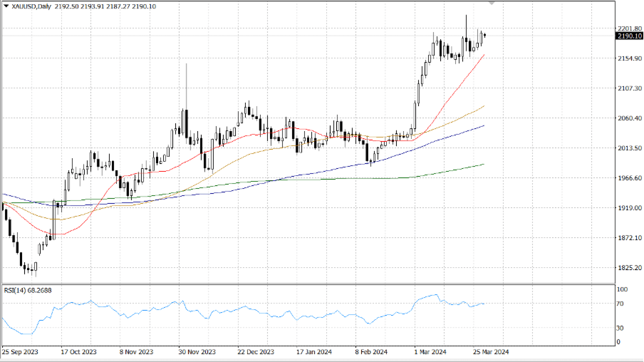
Task: Click the 25 Mar 2024 date label
Action: [491, 352]
